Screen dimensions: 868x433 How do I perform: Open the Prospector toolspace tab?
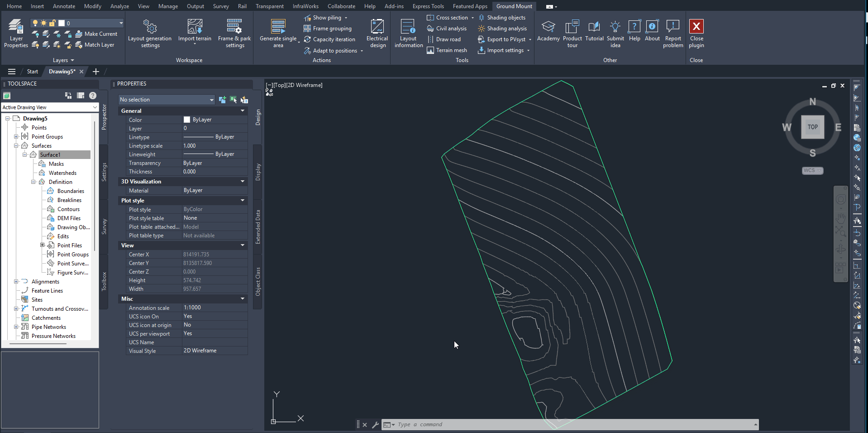click(104, 117)
